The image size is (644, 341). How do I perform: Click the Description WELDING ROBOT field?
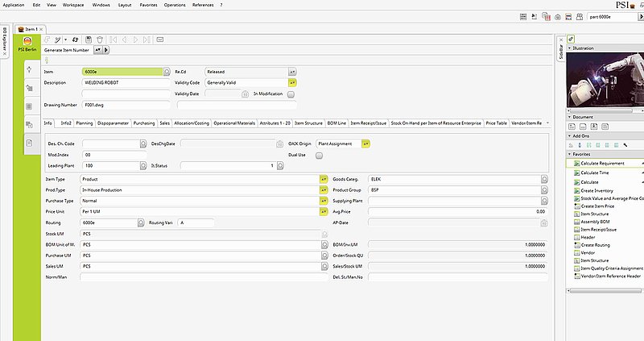click(x=126, y=83)
